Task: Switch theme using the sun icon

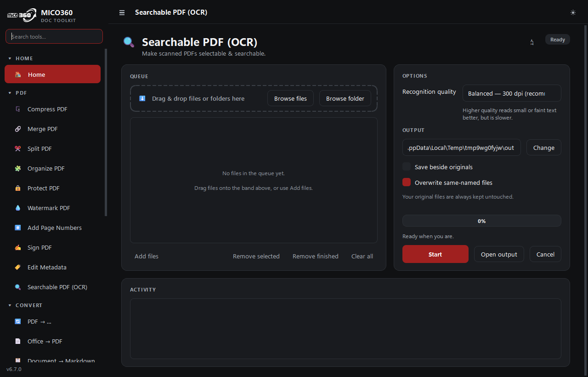Action: click(x=573, y=12)
